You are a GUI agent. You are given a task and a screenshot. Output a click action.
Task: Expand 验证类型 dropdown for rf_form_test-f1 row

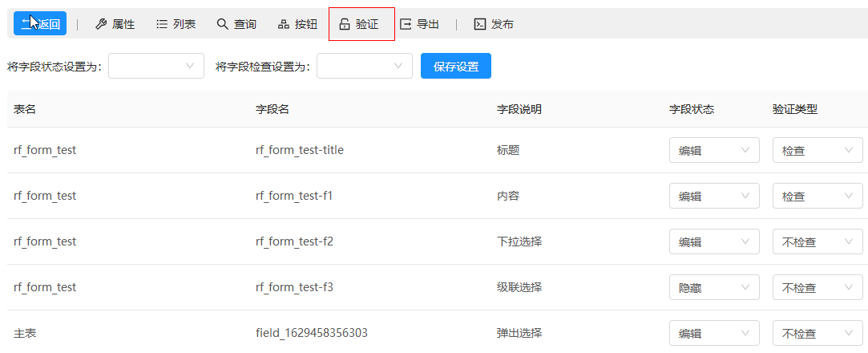(x=817, y=196)
